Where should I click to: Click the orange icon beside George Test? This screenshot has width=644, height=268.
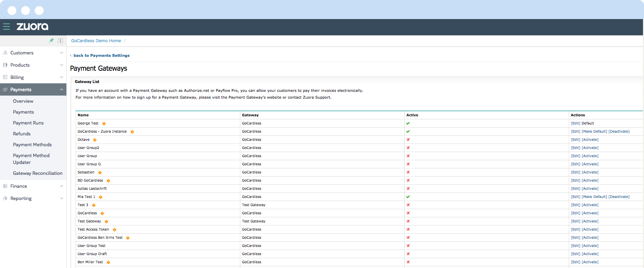click(x=104, y=123)
